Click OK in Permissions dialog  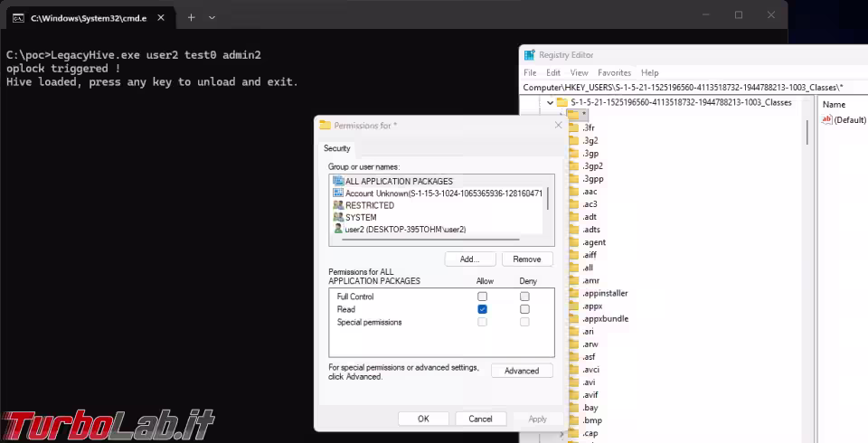423,419
